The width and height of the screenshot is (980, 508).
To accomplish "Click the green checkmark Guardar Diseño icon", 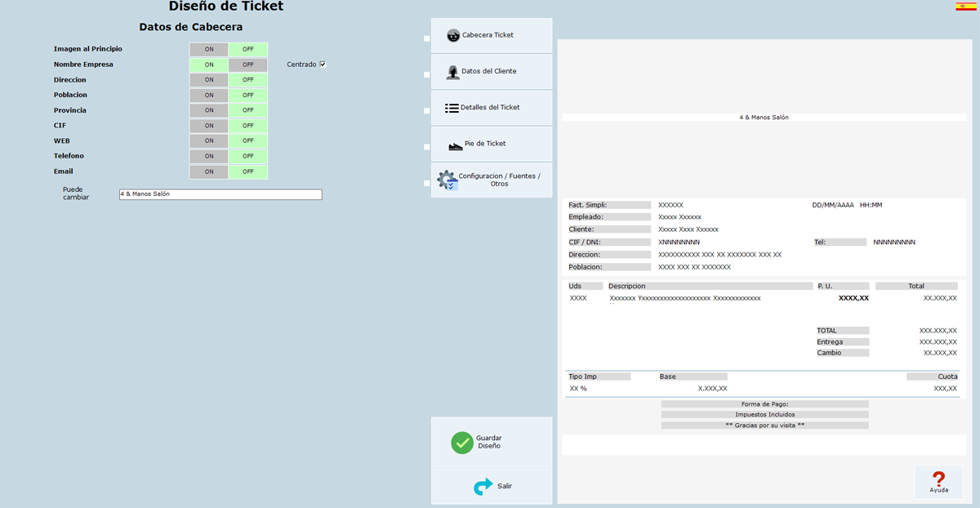I will point(462,443).
